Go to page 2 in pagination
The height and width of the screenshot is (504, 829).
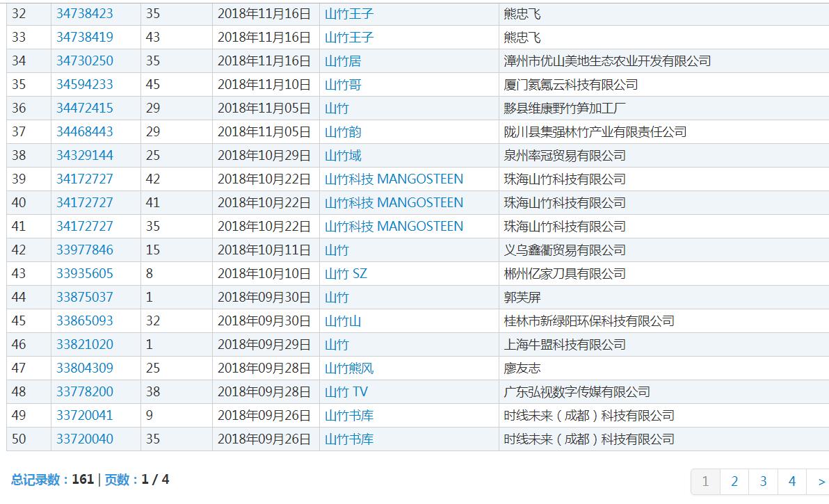pyautogui.click(x=734, y=481)
